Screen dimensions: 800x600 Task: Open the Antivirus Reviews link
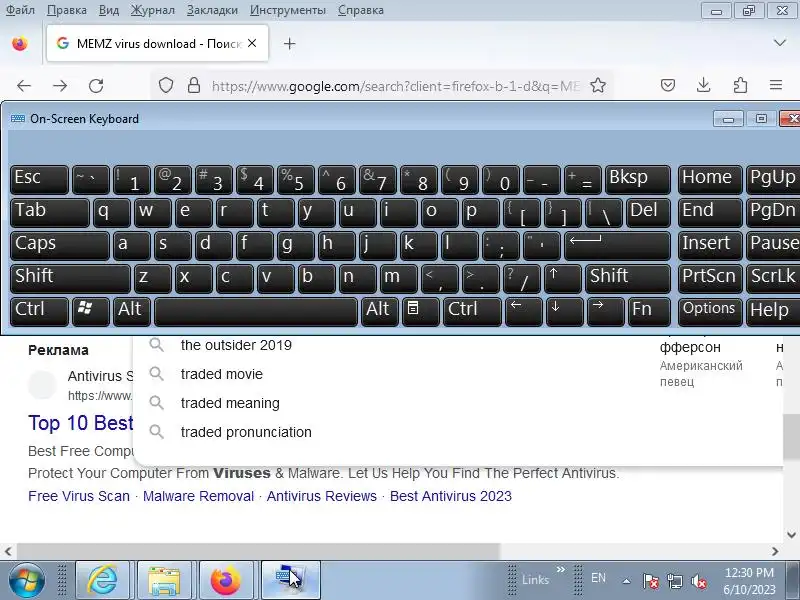click(321, 496)
